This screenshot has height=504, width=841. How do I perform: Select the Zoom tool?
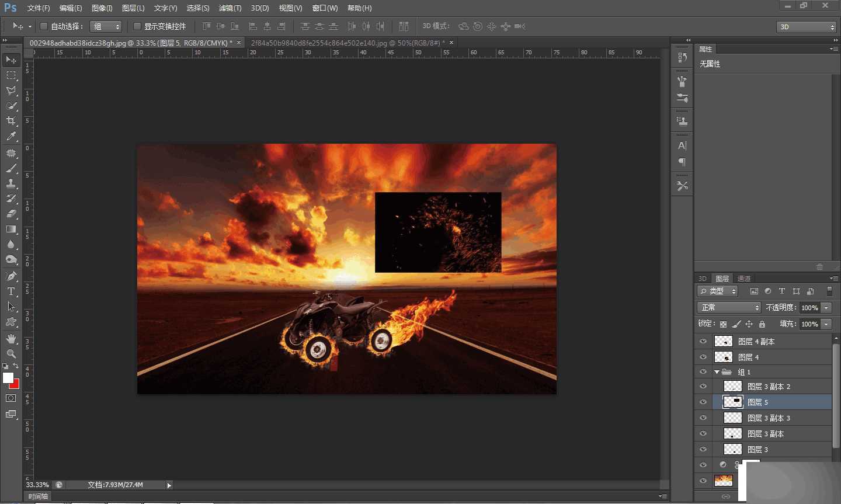[11, 354]
